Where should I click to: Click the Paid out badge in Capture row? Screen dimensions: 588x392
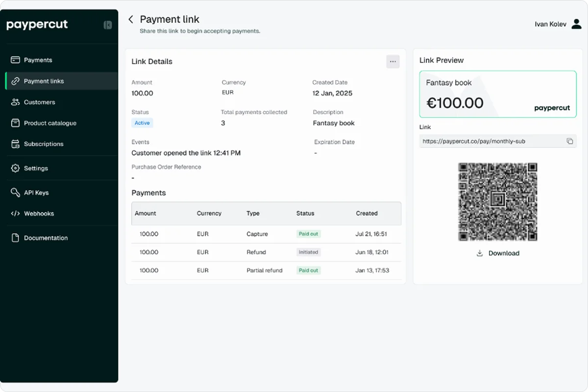[x=309, y=234]
